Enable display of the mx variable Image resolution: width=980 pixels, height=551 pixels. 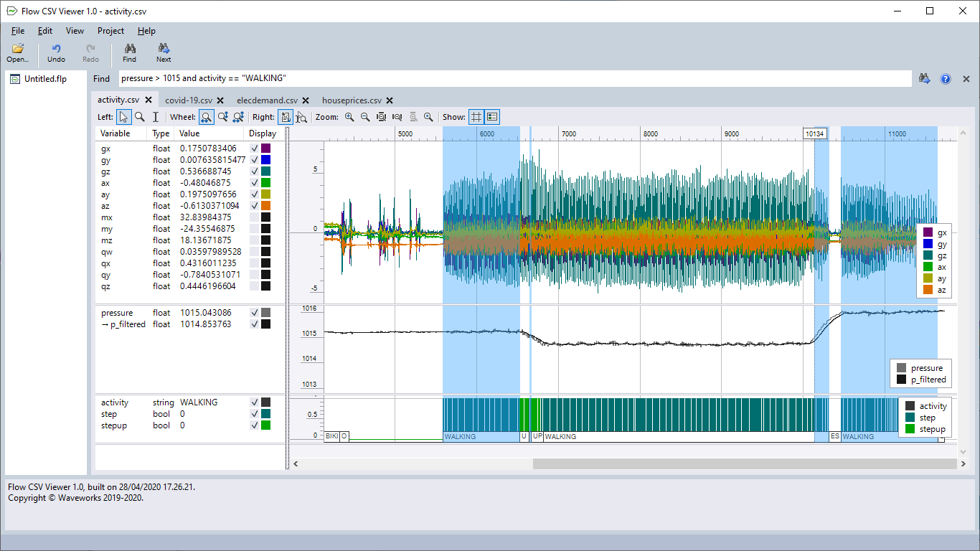coord(254,217)
